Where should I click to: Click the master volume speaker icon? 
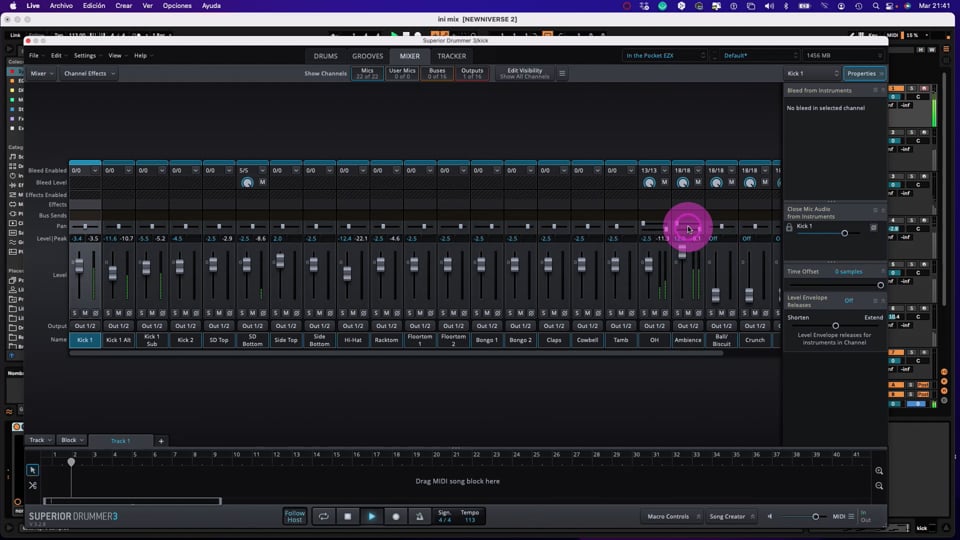click(770, 516)
